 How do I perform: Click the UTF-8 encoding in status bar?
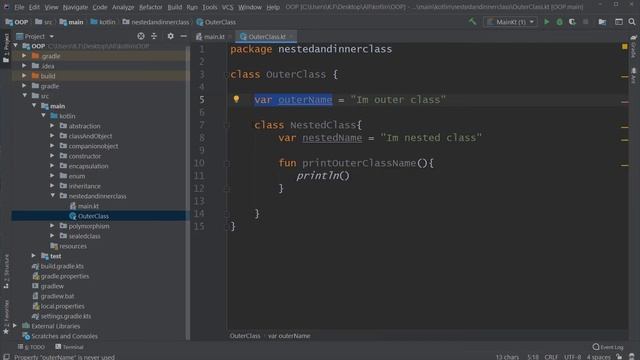(572, 357)
